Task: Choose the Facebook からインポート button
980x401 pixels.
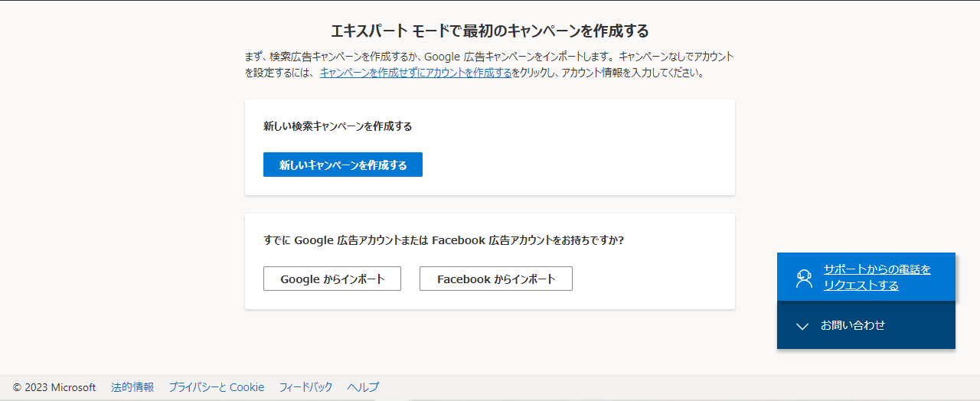Action: point(496,279)
